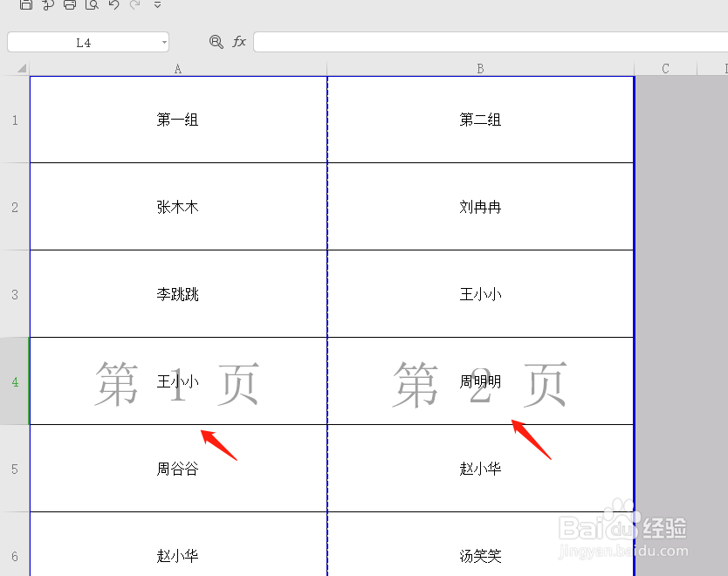Click the Redo arrow icon

click(x=135, y=4)
